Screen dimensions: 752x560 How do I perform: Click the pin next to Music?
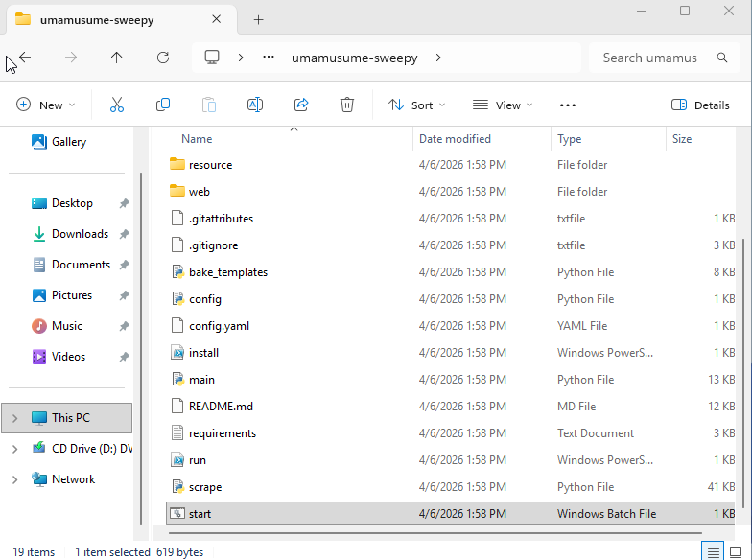[125, 326]
